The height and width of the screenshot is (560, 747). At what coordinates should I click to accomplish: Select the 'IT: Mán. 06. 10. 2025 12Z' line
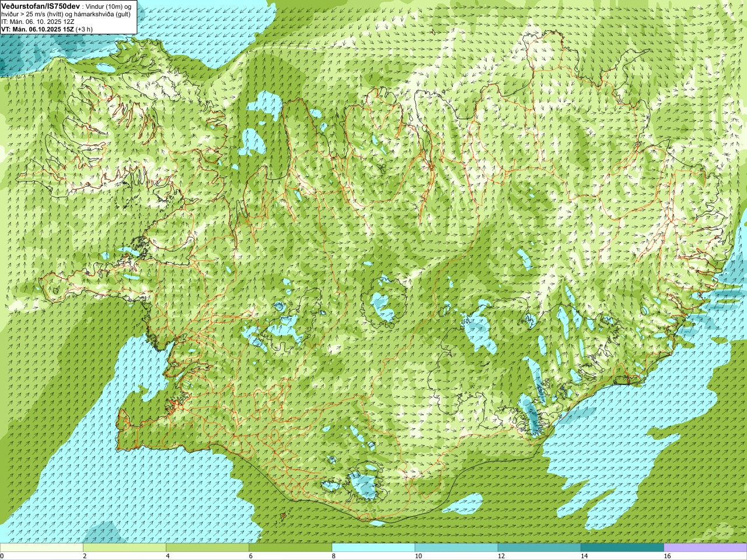click(38, 22)
